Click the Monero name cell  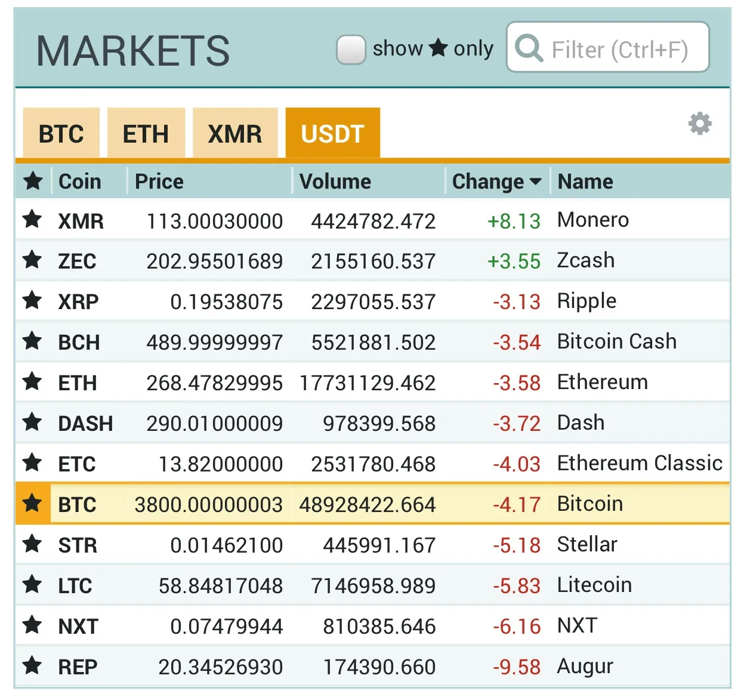pyautogui.click(x=593, y=220)
